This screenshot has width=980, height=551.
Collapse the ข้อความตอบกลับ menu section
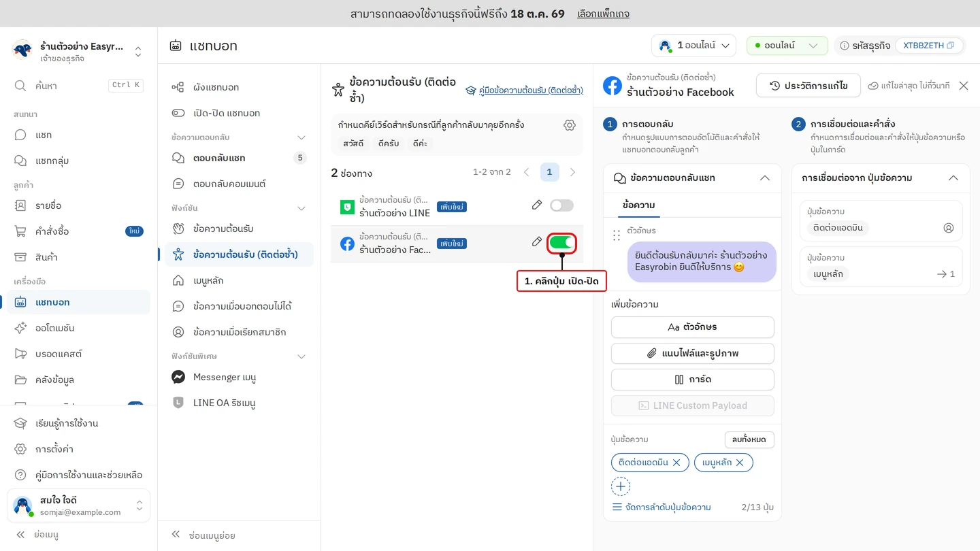pos(301,137)
